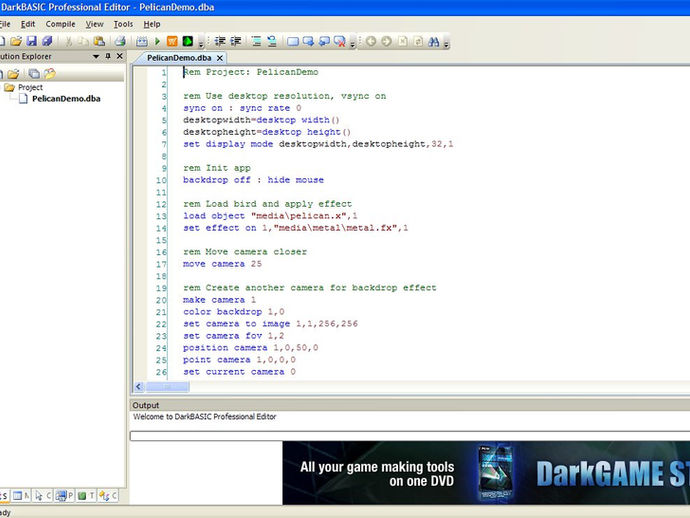Switch to the bottom tab with window icon
Screen dimensions: 690x518
[21, 496]
